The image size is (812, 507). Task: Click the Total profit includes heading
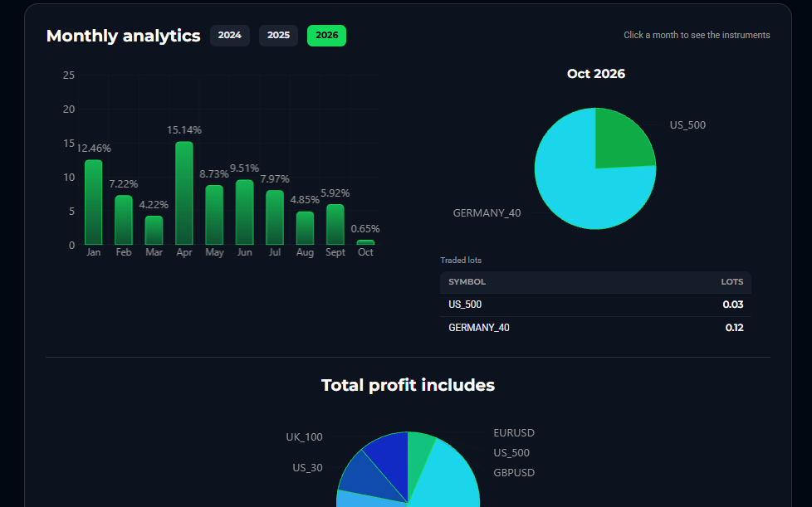408,385
